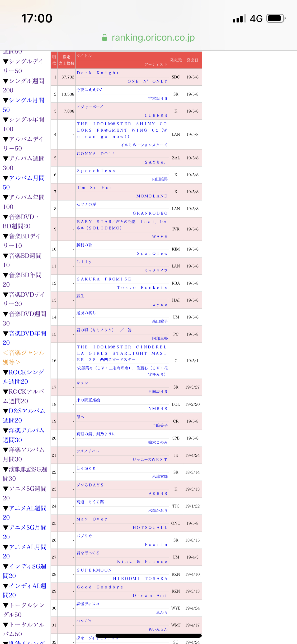Tap the 推定売上枚数 column header
Image resolution: width=297 pixels, height=644 pixels.
[x=67, y=60]
